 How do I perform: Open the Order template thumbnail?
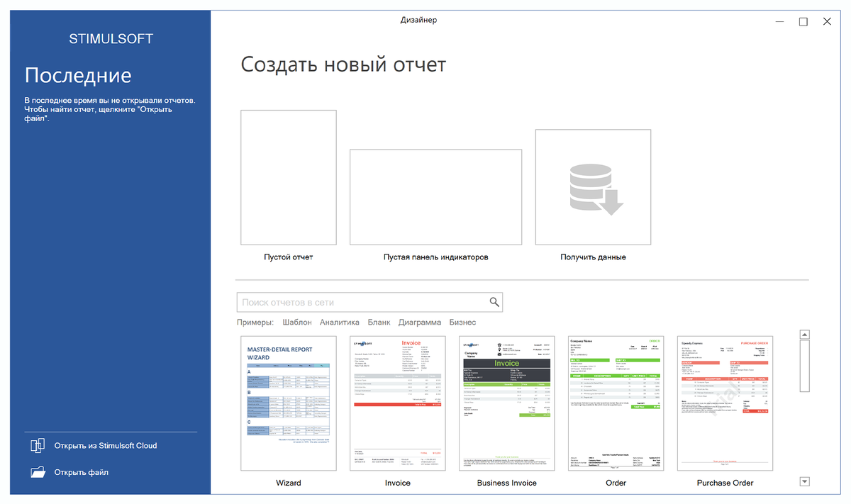pos(616,403)
